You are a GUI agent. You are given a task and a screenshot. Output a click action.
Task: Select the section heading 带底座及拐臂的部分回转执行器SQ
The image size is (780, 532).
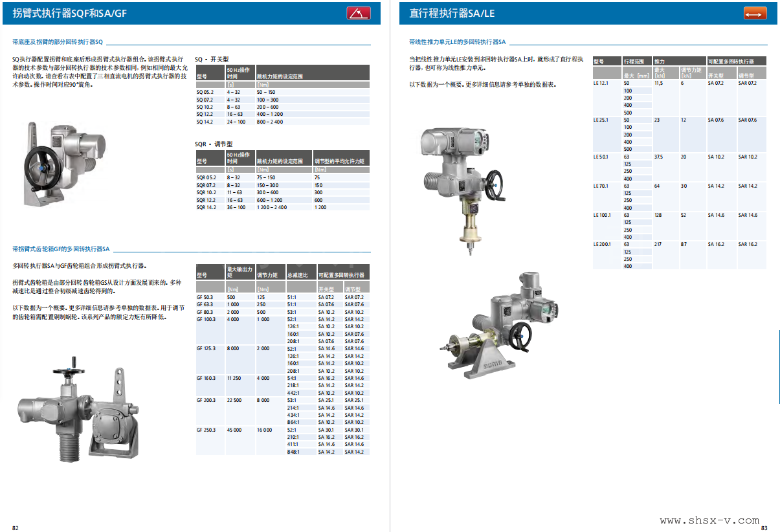pos(58,41)
